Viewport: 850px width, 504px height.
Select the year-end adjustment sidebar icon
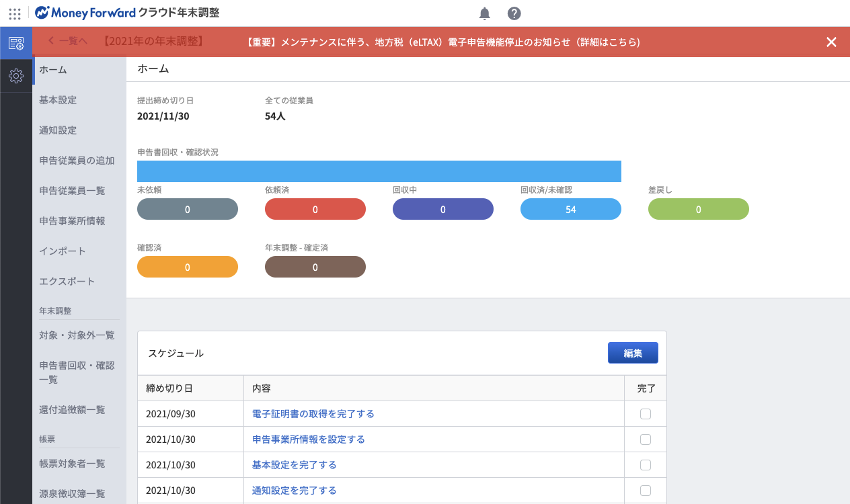pos(16,44)
